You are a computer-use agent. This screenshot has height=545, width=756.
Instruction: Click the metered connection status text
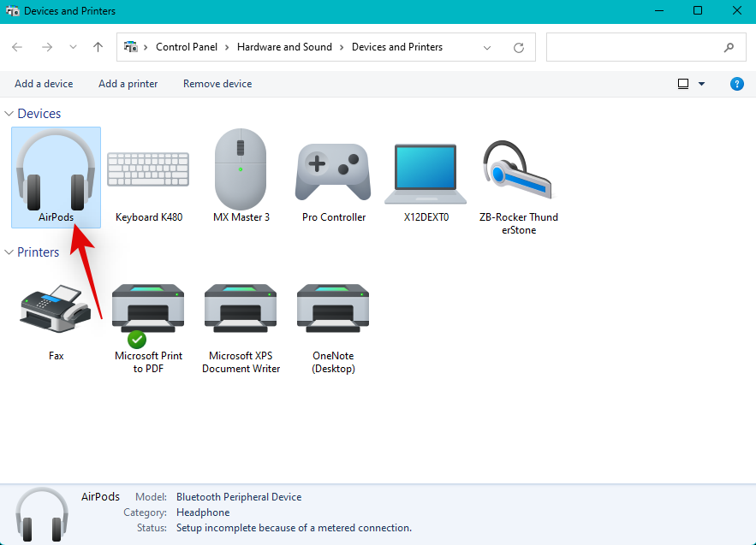click(x=295, y=528)
